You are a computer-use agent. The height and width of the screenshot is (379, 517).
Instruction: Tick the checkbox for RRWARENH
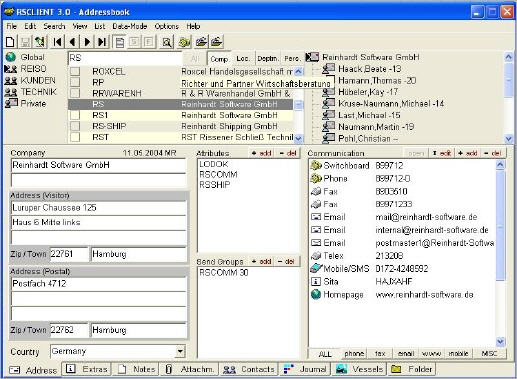[75, 93]
